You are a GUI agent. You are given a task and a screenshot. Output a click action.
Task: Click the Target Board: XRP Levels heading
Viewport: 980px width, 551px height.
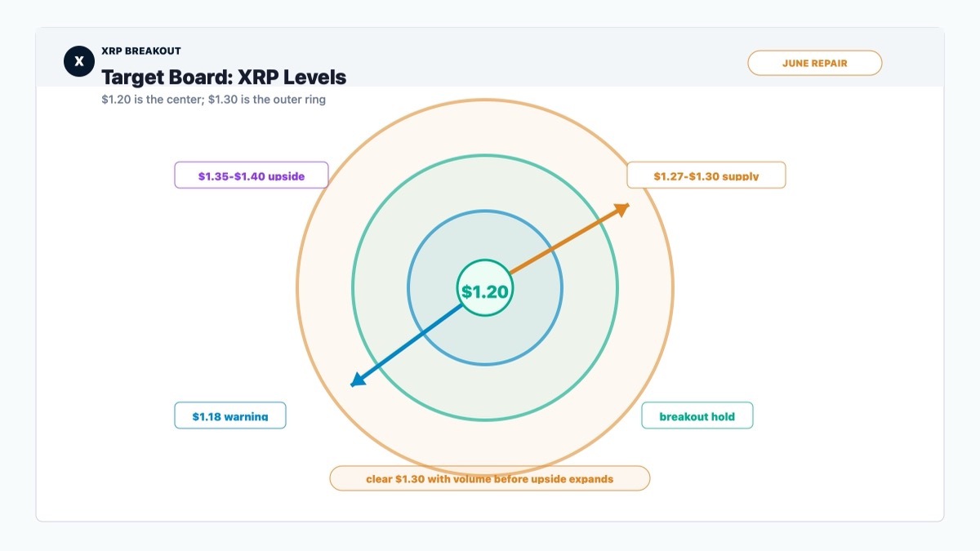(x=224, y=78)
